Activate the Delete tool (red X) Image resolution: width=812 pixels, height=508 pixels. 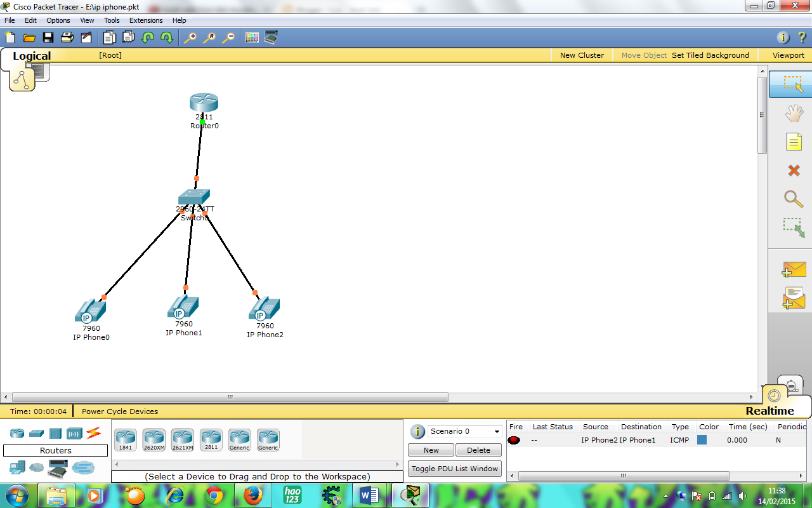coord(794,170)
